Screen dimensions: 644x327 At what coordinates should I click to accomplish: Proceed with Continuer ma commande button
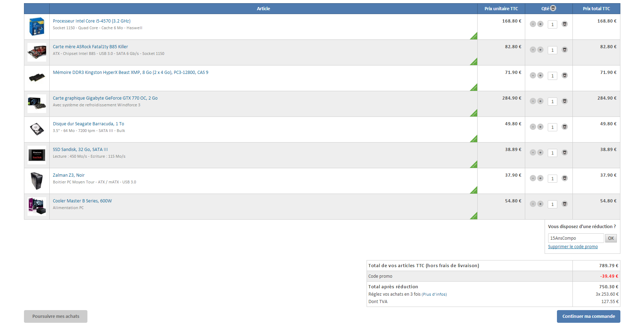tap(589, 316)
